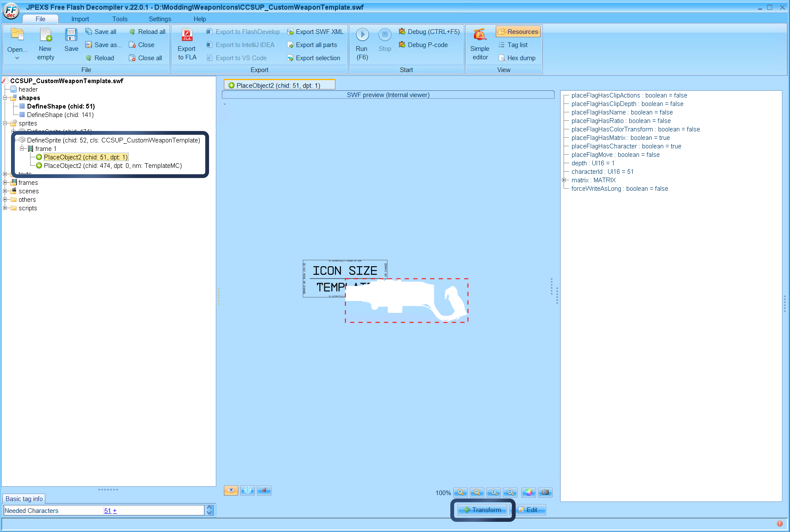
Task: Toggle the snowflake freeze button
Action: [x=247, y=490]
